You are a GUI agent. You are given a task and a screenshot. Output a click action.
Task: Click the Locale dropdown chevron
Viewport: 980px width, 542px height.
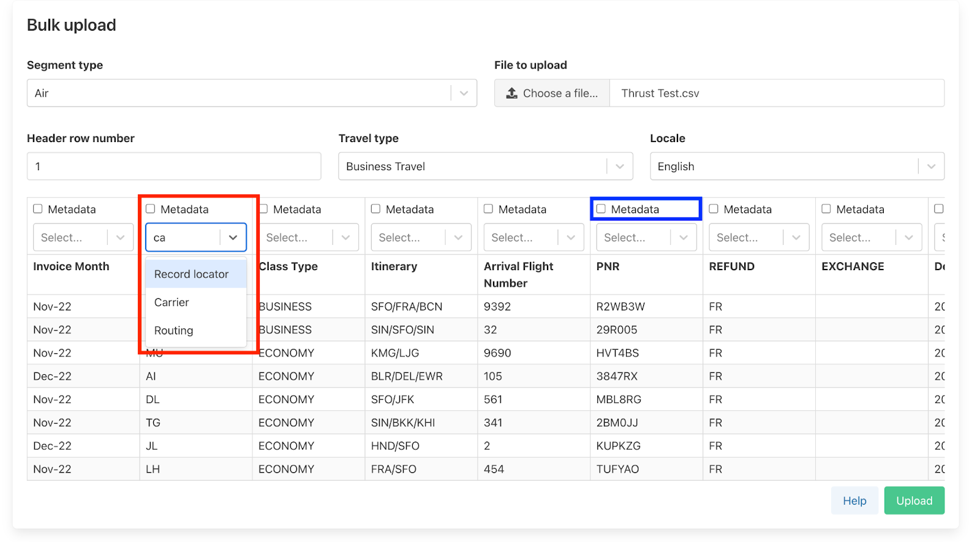click(931, 167)
